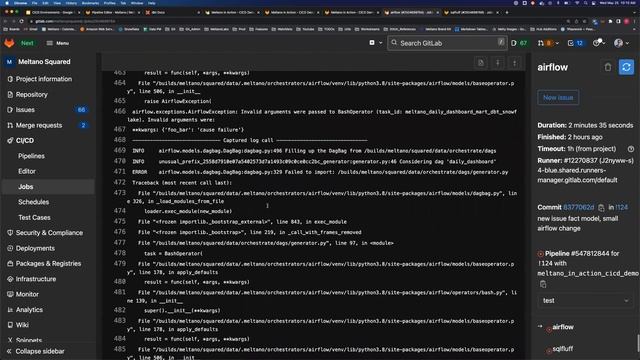Open the test stage dropdown
Viewport: 640px width, 360px height.
[x=585, y=301]
